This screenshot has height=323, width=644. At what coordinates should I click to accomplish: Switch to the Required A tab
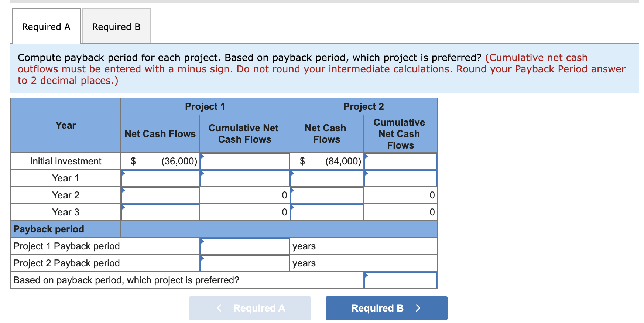coord(46,27)
